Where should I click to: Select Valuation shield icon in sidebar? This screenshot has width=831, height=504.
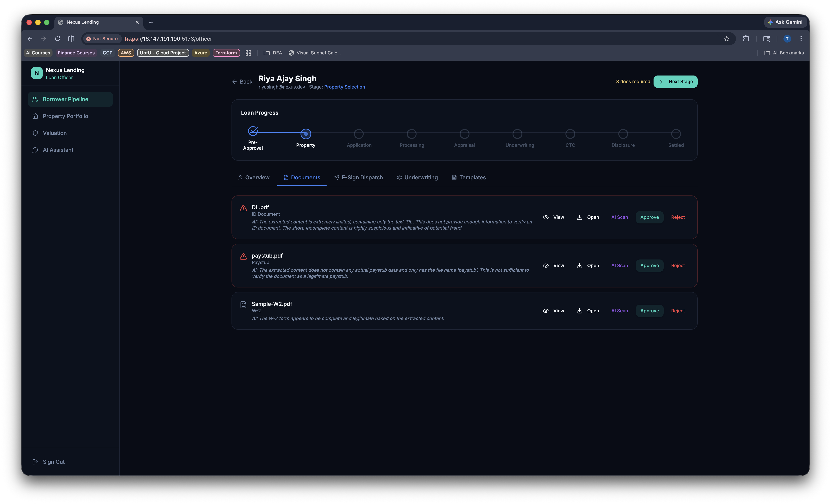(35, 133)
